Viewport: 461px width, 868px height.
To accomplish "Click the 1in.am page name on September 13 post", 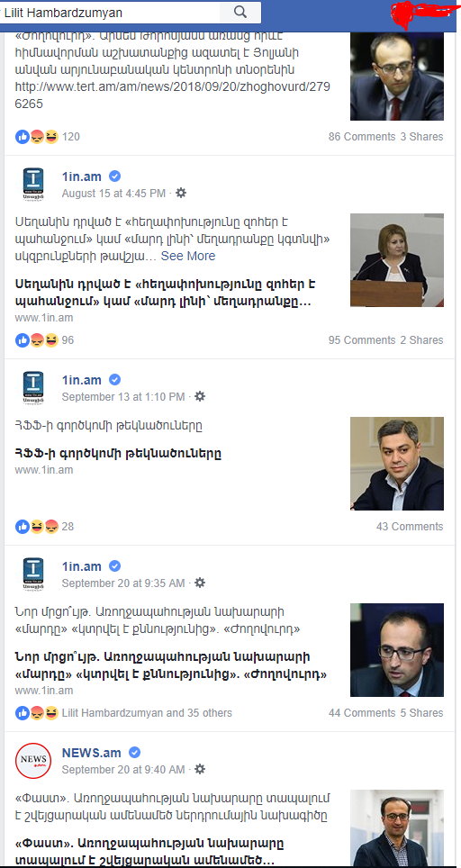I will pyautogui.click(x=82, y=380).
